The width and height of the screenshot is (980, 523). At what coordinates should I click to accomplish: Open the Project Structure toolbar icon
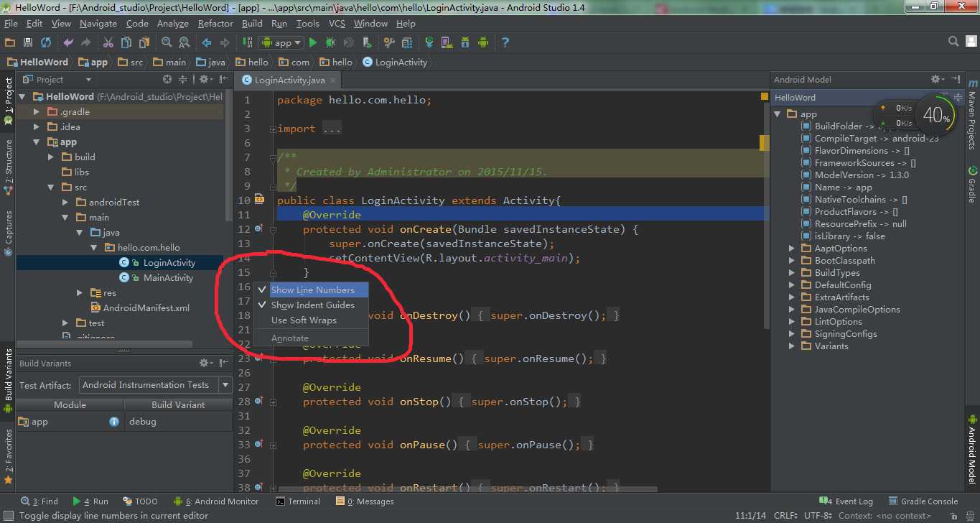407,42
